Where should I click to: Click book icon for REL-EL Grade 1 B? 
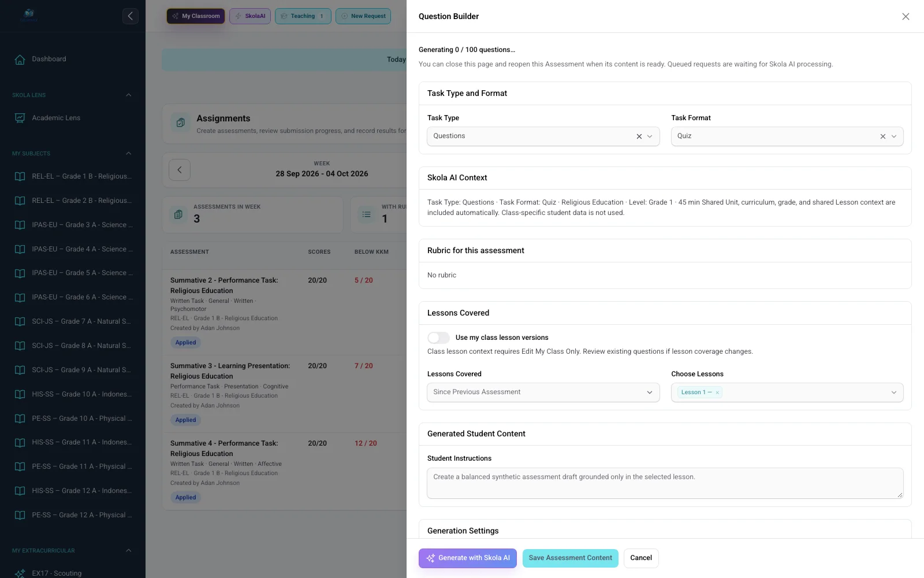[20, 176]
